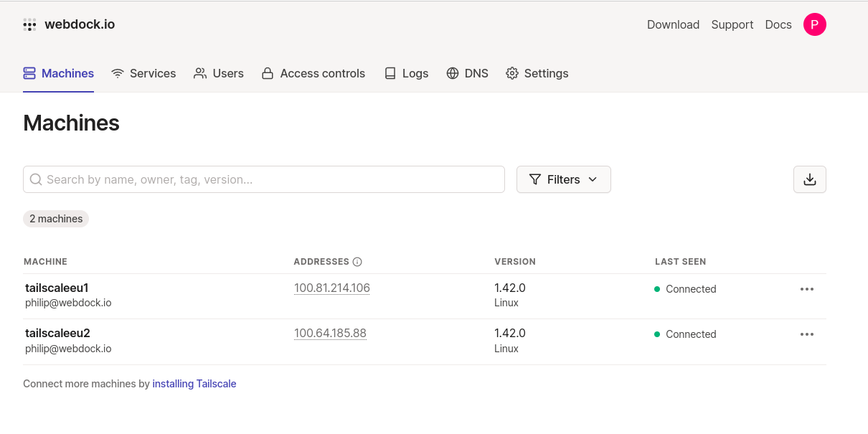Click the installing Tailscale link
868x434 pixels.
(x=194, y=384)
